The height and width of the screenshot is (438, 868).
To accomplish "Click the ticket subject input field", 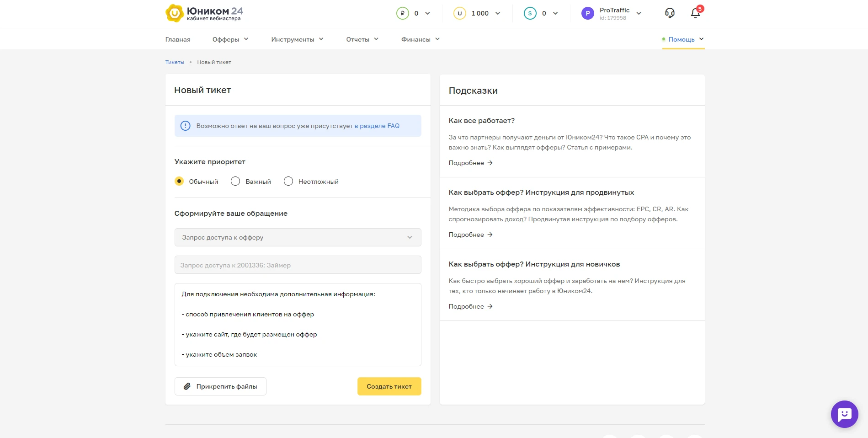I will pos(298,265).
